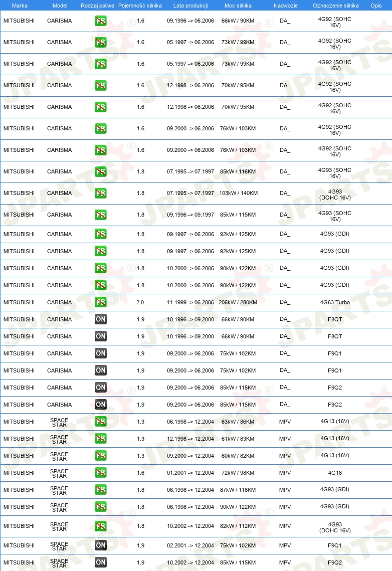Viewport: 392px width, 571px height.
Task: Click the Lata produkcji column header
Action: [190, 6]
